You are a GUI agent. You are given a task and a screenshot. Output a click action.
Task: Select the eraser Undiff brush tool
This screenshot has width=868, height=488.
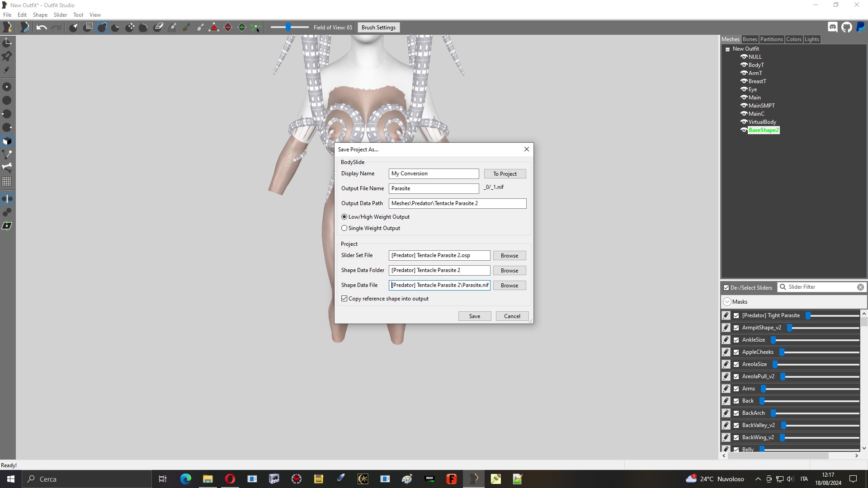158,28
